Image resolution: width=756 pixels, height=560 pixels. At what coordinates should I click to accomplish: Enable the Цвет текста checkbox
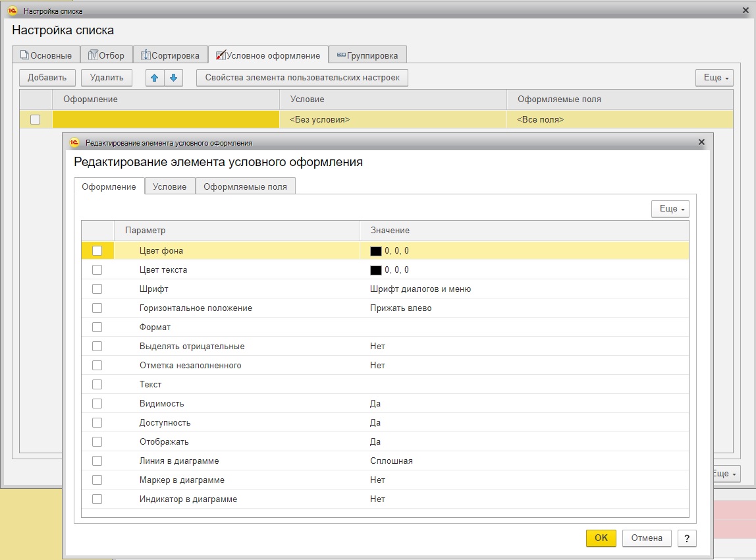point(97,269)
